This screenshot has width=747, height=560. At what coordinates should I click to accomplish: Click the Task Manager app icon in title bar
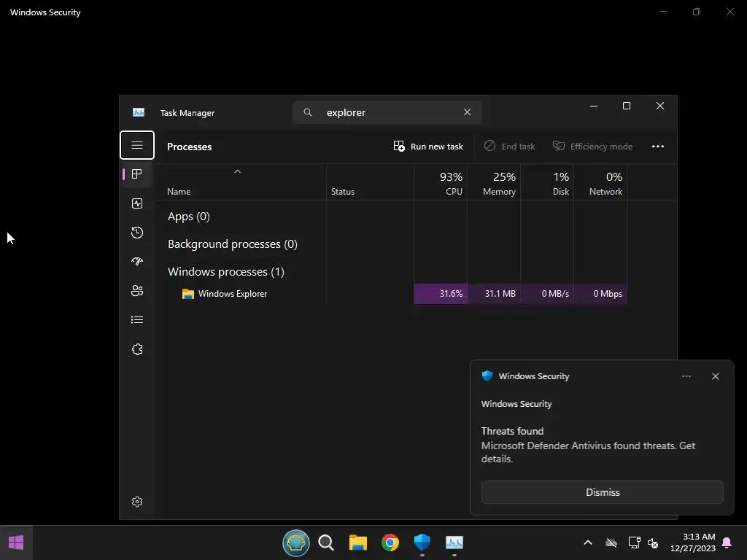pyautogui.click(x=138, y=112)
